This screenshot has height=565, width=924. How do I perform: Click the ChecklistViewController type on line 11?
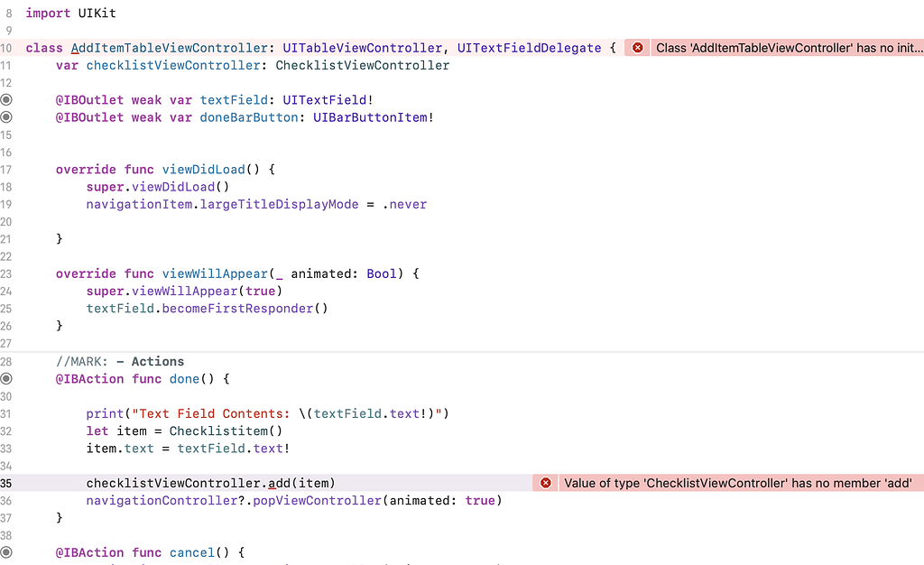[363, 65]
